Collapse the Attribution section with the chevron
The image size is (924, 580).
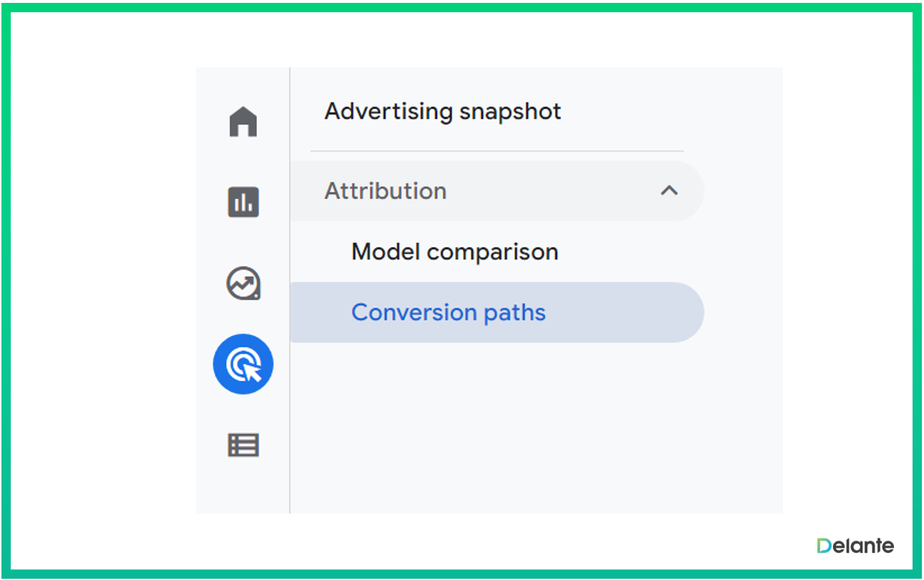[x=668, y=191]
